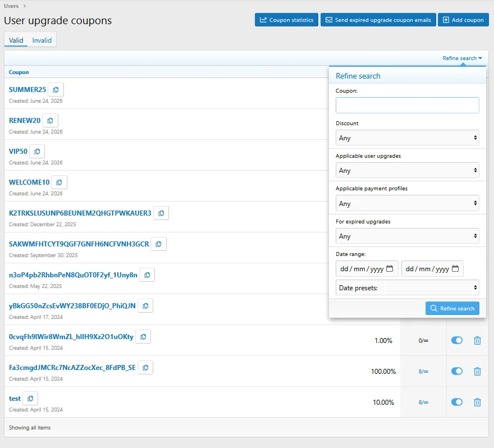Open the SUMMER25 coupon
Viewport: 494px width, 448px height.
[x=28, y=90]
